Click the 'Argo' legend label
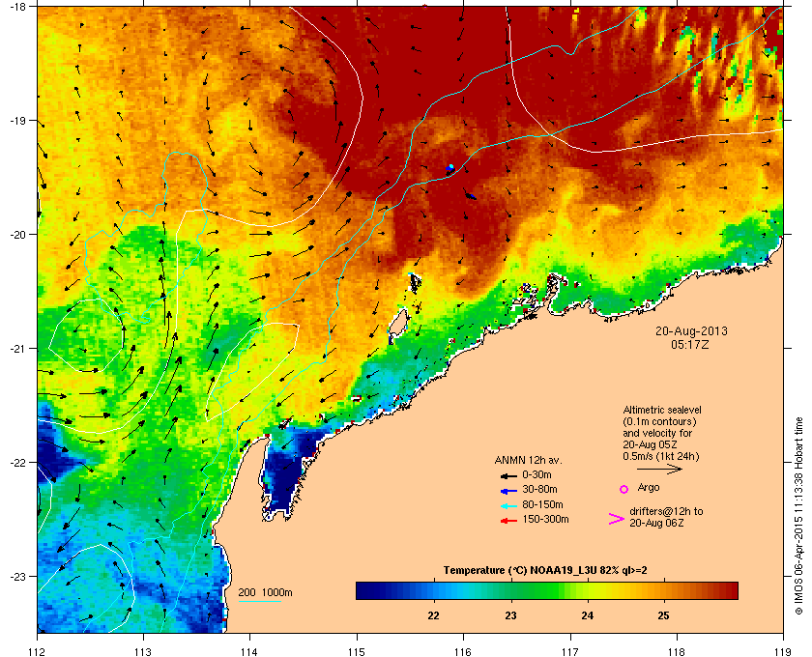 pos(649,487)
